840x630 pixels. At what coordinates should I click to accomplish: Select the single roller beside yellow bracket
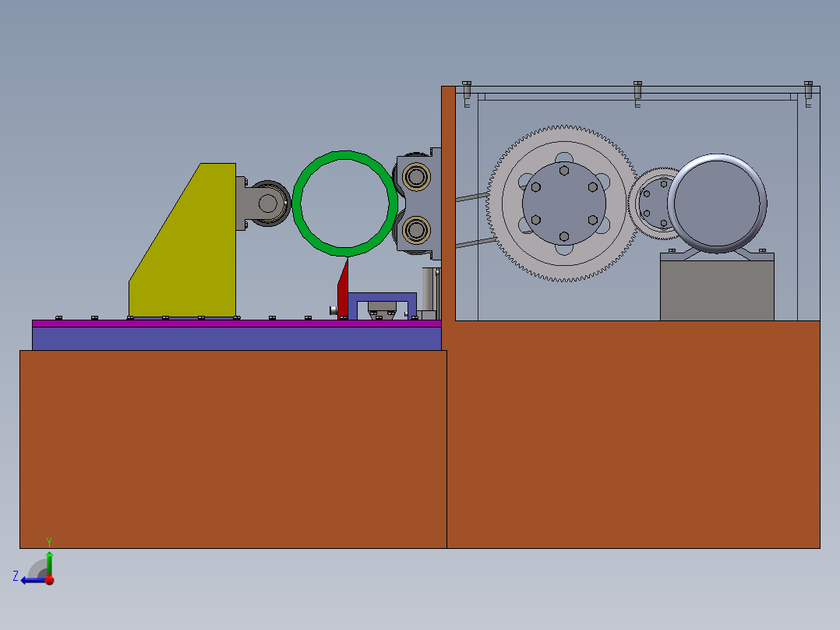coord(269,204)
